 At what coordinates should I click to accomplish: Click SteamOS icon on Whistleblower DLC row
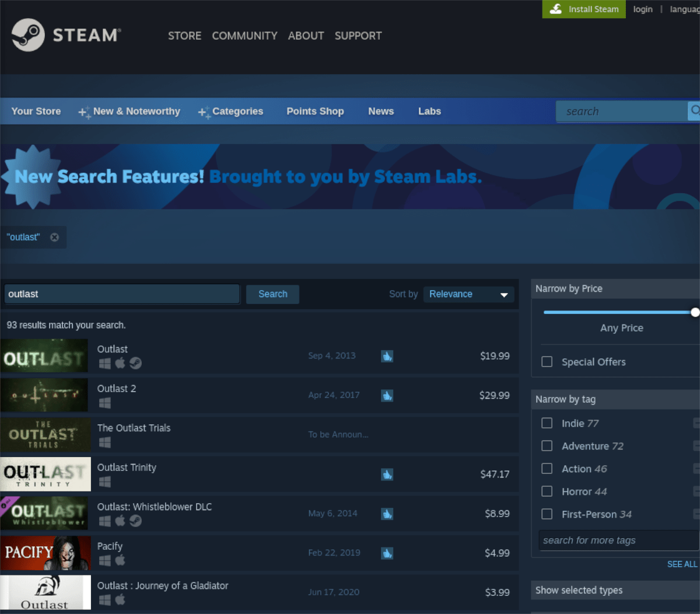point(135,521)
